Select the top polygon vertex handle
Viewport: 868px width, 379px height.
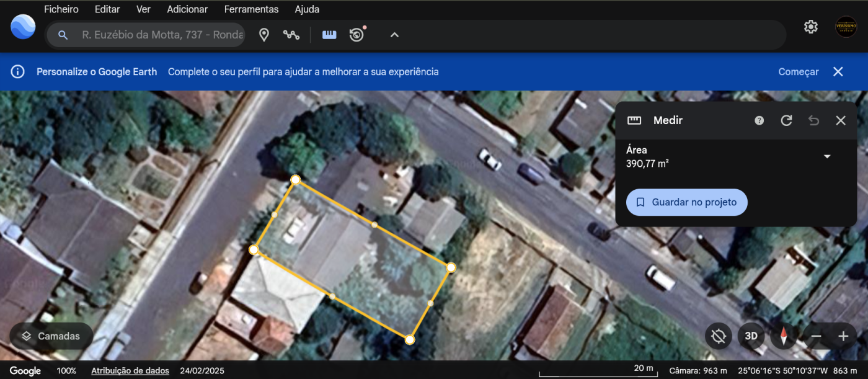click(296, 179)
